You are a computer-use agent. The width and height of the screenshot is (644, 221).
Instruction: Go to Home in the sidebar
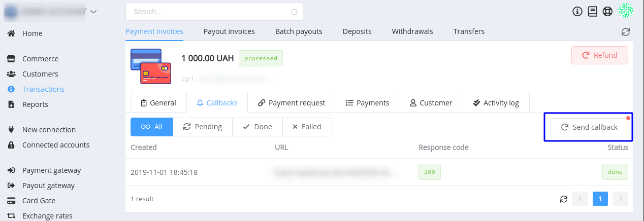[x=32, y=33]
